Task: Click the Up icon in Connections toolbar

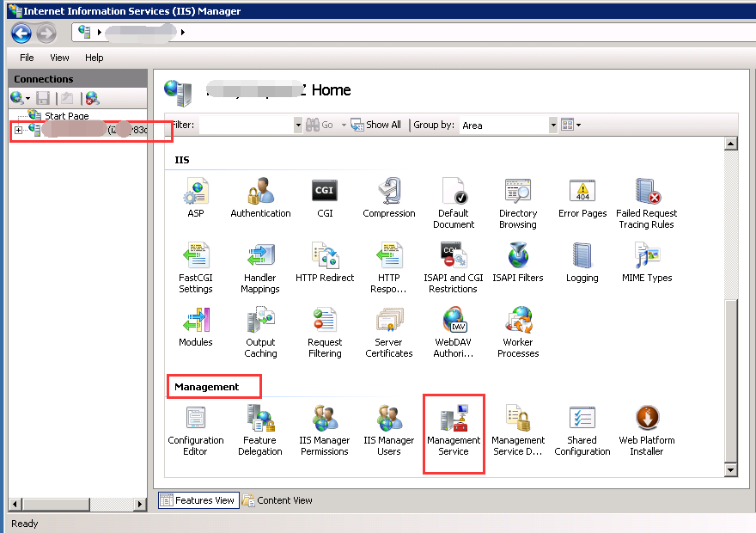Action: (67, 98)
